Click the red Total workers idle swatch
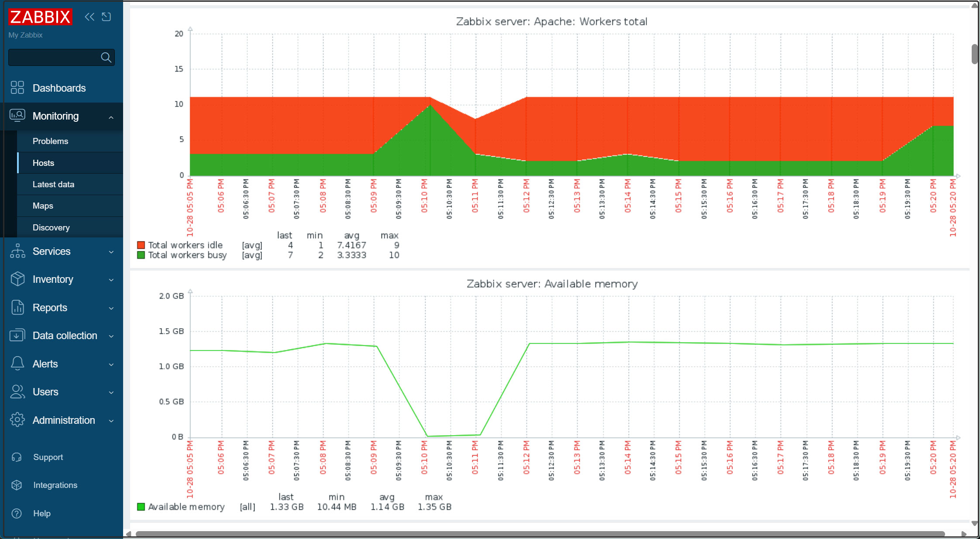980x539 pixels. (141, 245)
